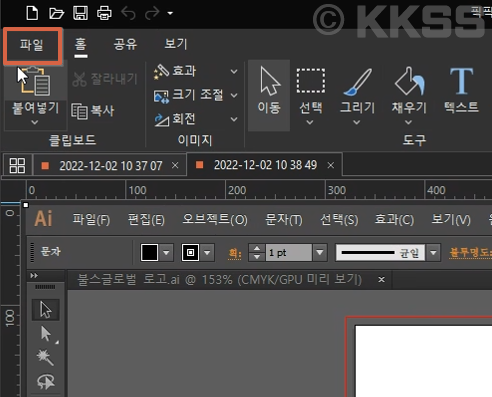Expand the 채우기 tool chevron
492x397 pixels.
coord(408,123)
